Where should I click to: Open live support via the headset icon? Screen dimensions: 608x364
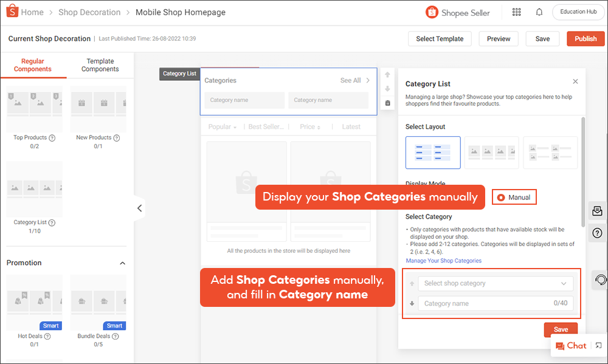(x=601, y=280)
